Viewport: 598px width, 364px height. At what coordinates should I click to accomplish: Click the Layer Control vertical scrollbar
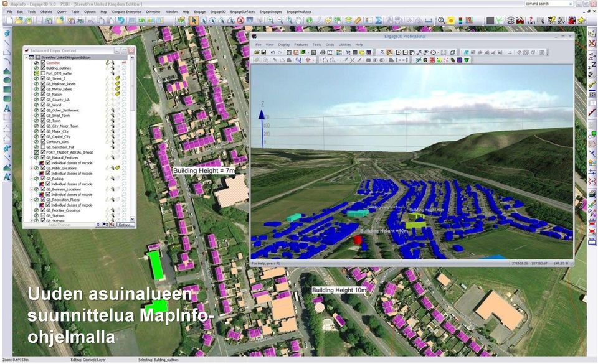tap(132, 139)
